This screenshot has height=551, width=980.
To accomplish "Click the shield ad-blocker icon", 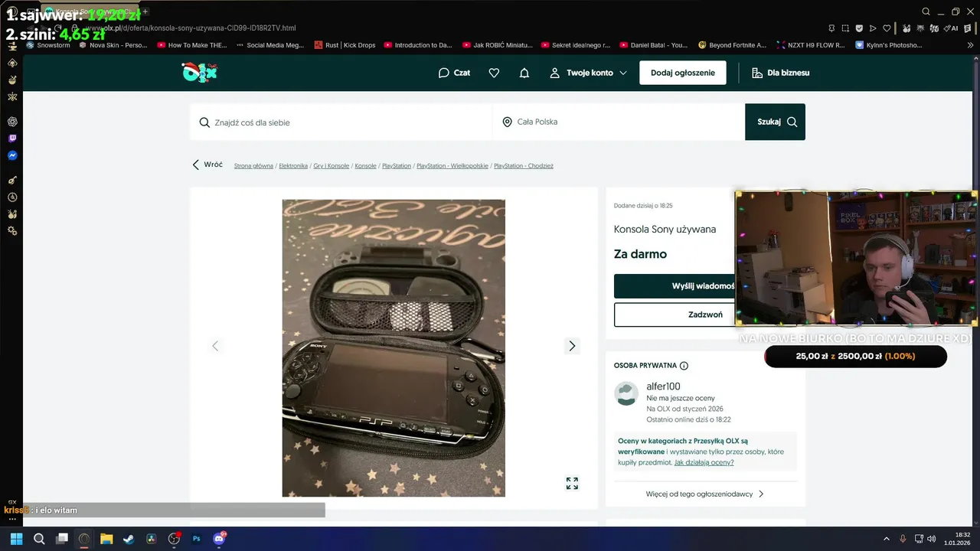I will pos(859,28).
